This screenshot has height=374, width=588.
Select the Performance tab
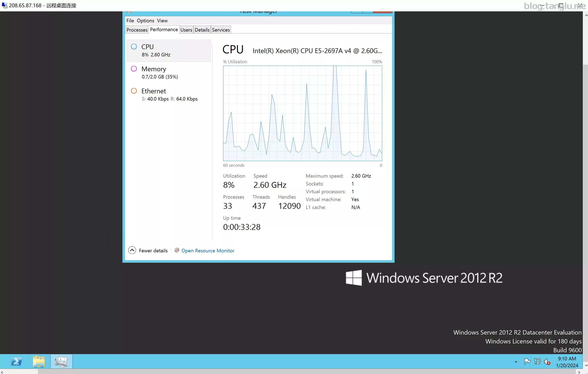[164, 30]
